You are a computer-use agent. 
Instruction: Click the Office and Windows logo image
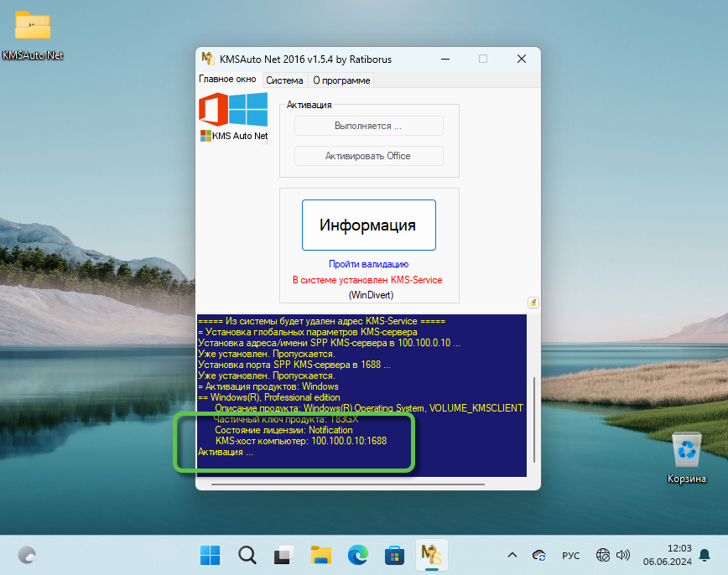[233, 110]
